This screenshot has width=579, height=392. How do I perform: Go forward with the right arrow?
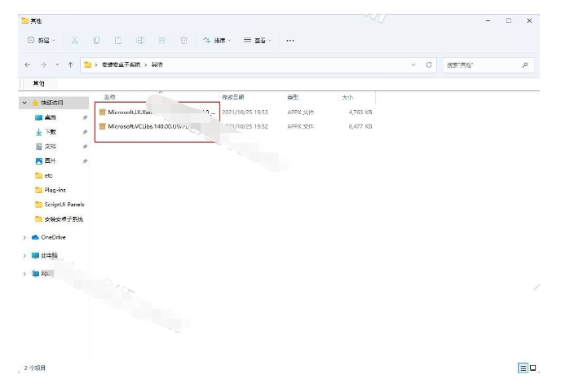click(x=43, y=64)
